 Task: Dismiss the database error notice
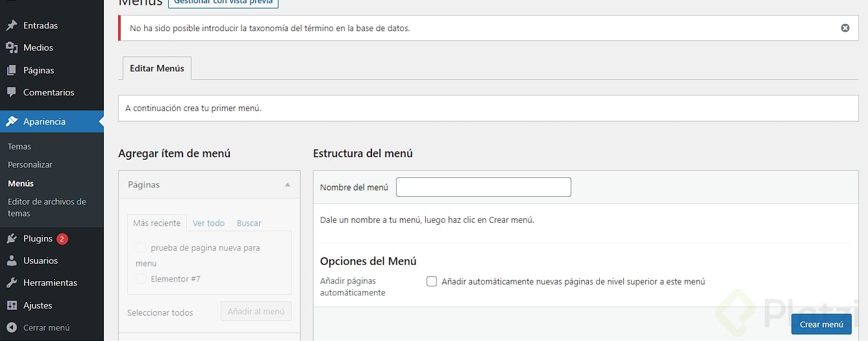coord(845,28)
